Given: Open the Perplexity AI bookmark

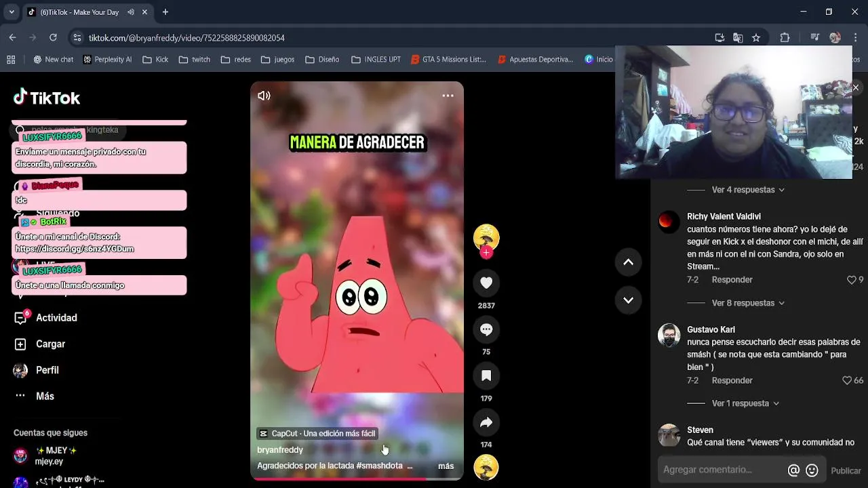Looking at the screenshot, I should click(107, 60).
